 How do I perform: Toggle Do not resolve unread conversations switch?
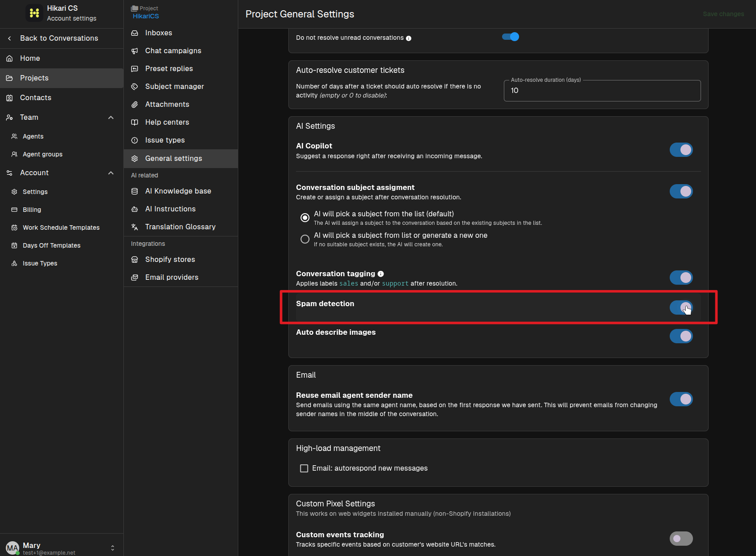(511, 37)
